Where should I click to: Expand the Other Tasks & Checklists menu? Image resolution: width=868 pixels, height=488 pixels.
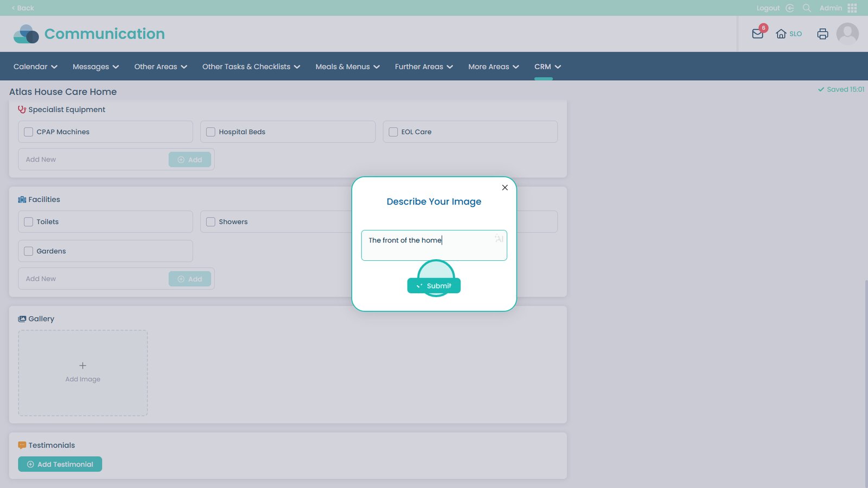(x=251, y=67)
